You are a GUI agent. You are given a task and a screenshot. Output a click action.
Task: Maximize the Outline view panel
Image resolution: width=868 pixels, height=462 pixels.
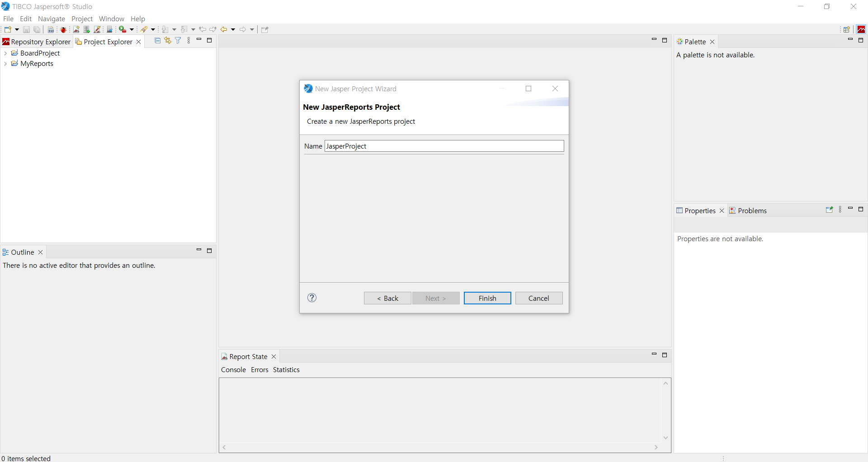pos(209,251)
